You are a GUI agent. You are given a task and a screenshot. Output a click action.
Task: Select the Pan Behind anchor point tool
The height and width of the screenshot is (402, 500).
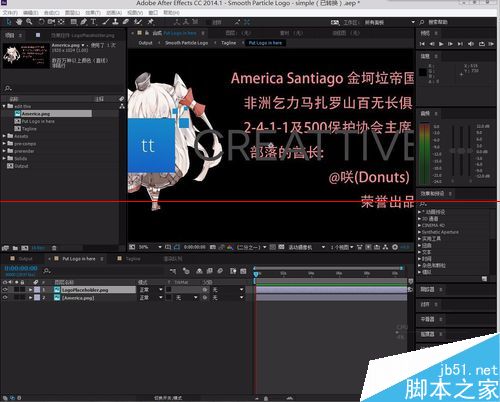61,22
